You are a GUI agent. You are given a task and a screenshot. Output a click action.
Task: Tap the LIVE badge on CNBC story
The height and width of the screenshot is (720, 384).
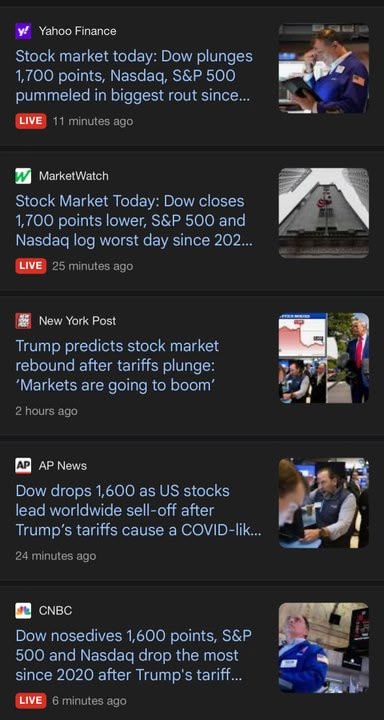point(31,701)
